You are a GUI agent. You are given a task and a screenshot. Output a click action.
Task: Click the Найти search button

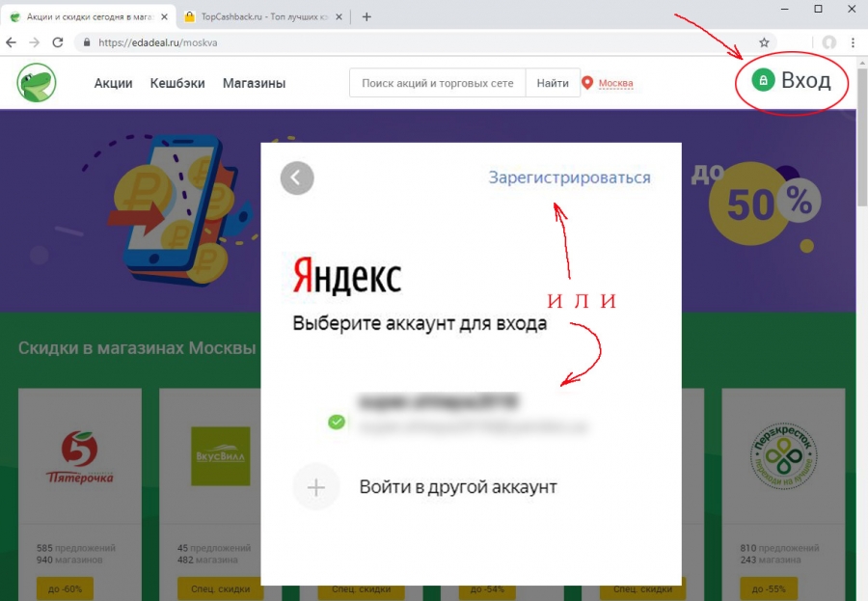click(553, 83)
